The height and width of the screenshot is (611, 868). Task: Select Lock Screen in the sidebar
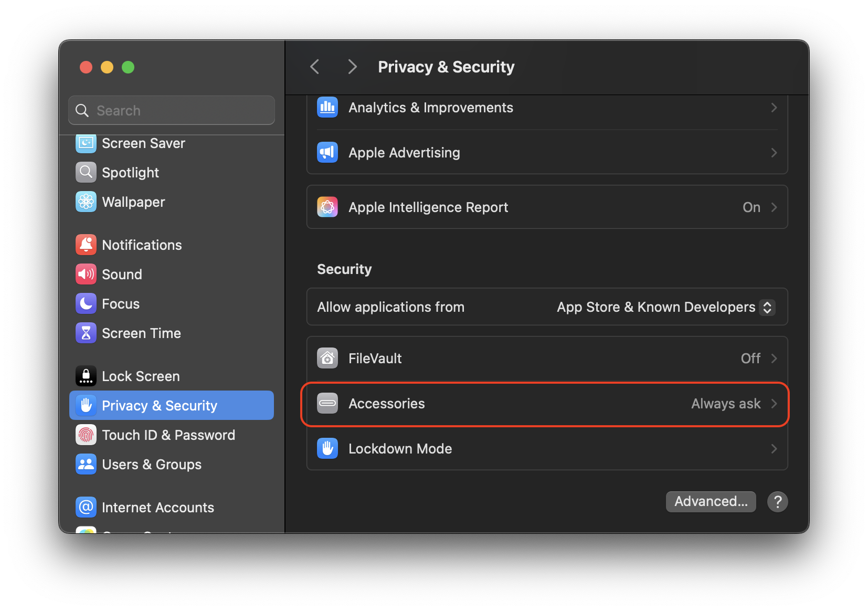coord(141,376)
